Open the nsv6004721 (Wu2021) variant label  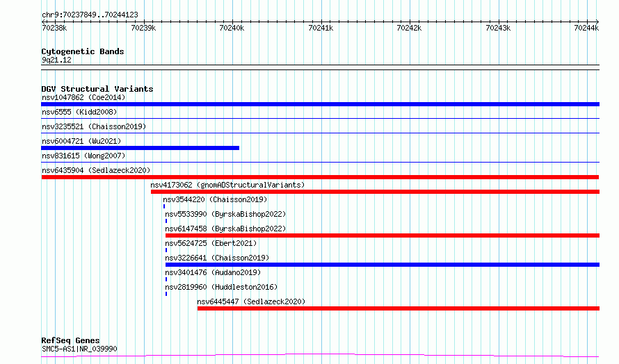pos(81,141)
